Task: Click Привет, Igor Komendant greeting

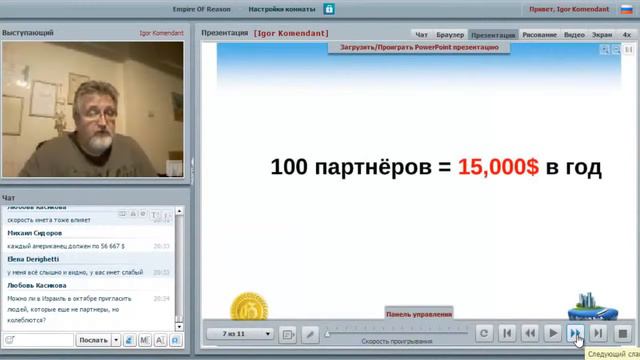Action: tap(569, 9)
